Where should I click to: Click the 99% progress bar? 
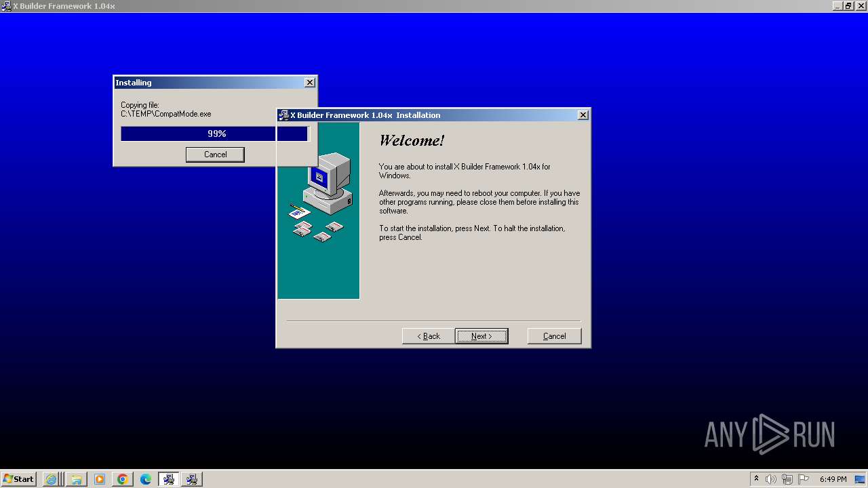click(x=215, y=134)
